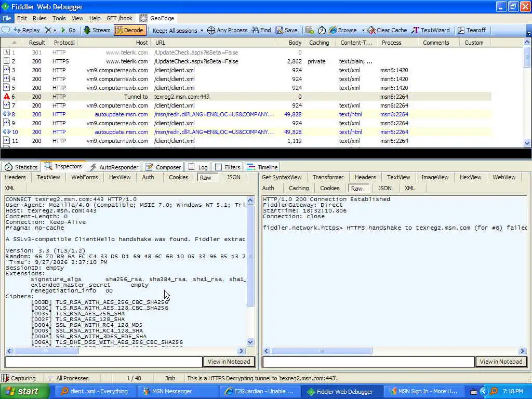Click response pane View in Notepad
532x399 pixels.
(501, 362)
